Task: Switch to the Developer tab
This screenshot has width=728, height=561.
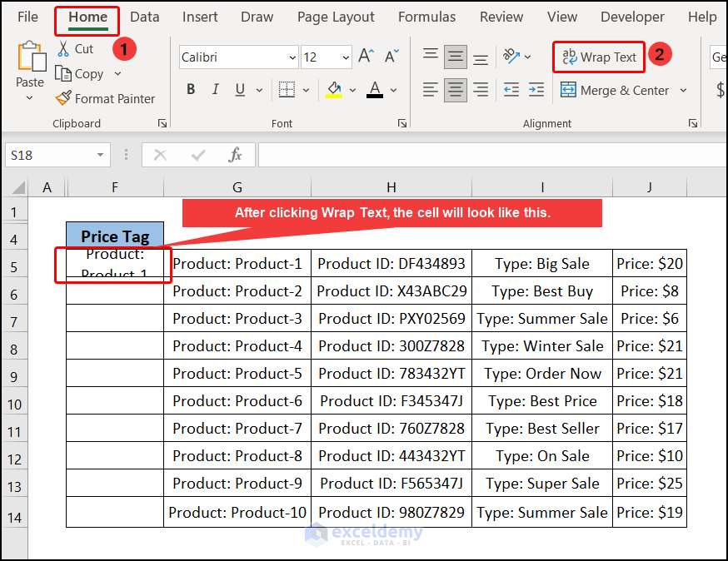Action: point(632,16)
